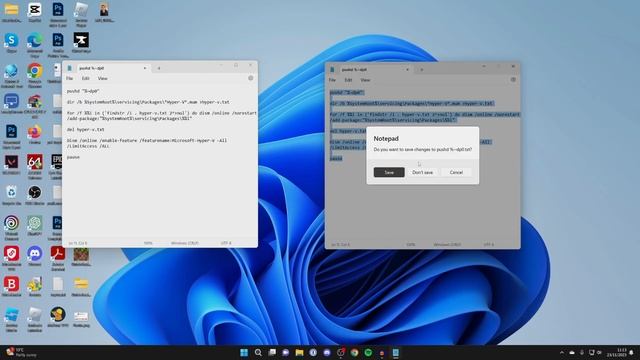This screenshot has width=640, height=360.
Task: Switch to Notepad on taskbar
Action: click(x=396, y=353)
